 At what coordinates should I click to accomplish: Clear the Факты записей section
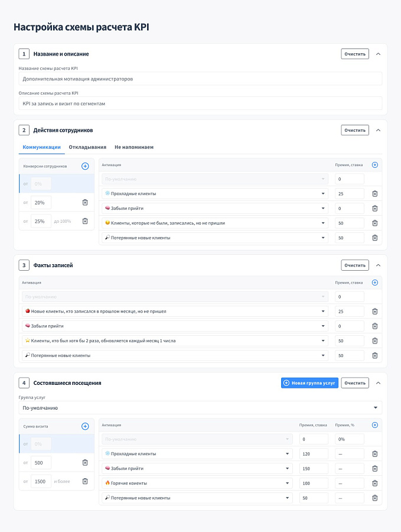click(355, 265)
